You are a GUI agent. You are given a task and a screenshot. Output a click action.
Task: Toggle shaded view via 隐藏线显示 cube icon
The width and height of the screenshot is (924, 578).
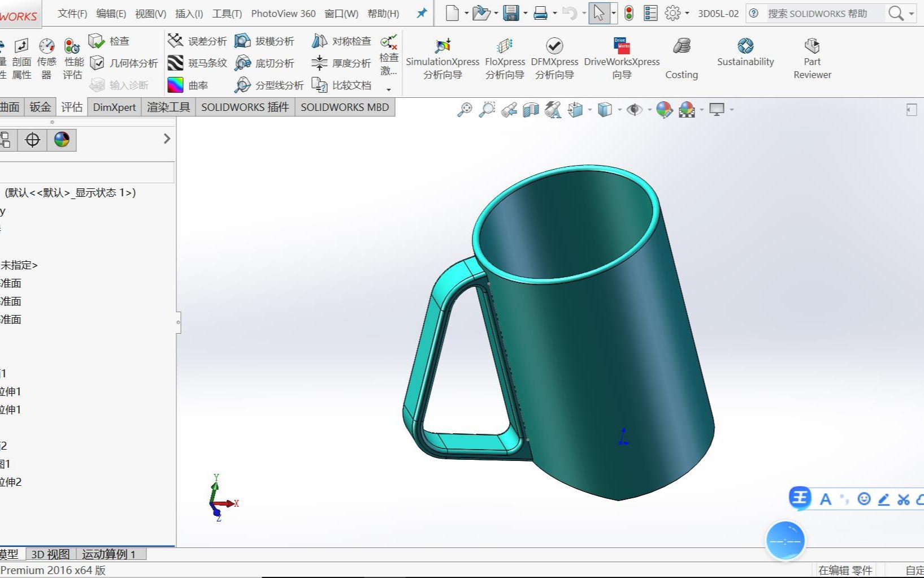coord(604,109)
